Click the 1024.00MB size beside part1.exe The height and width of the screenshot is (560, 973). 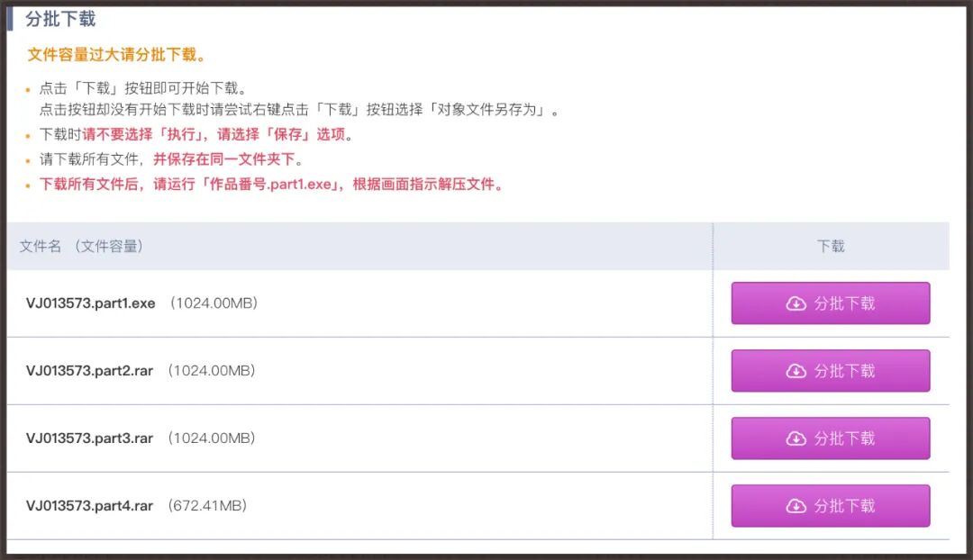tap(214, 303)
